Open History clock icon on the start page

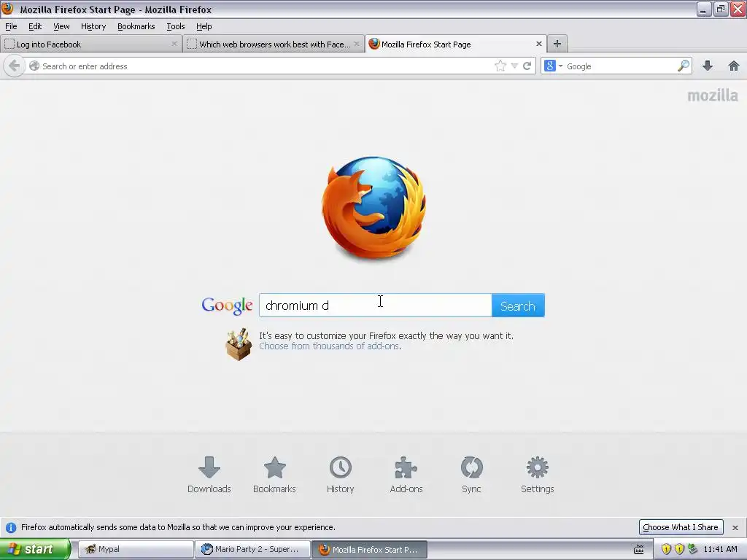tap(340, 474)
